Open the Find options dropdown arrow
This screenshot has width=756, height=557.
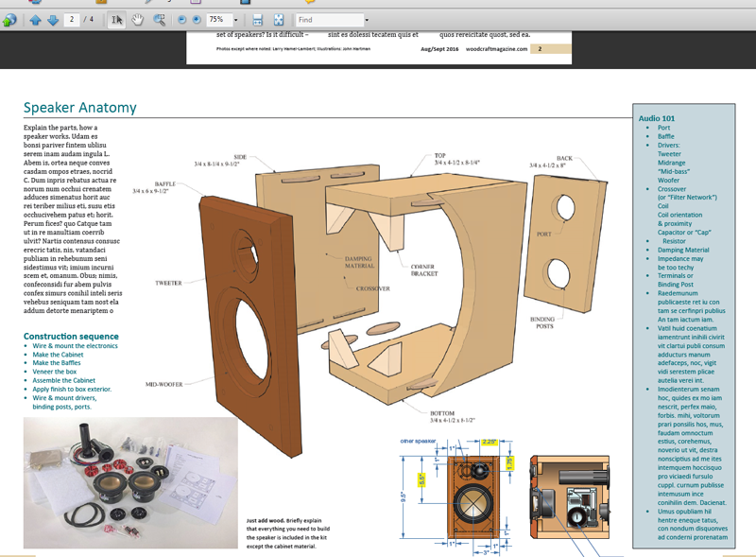tap(367, 20)
